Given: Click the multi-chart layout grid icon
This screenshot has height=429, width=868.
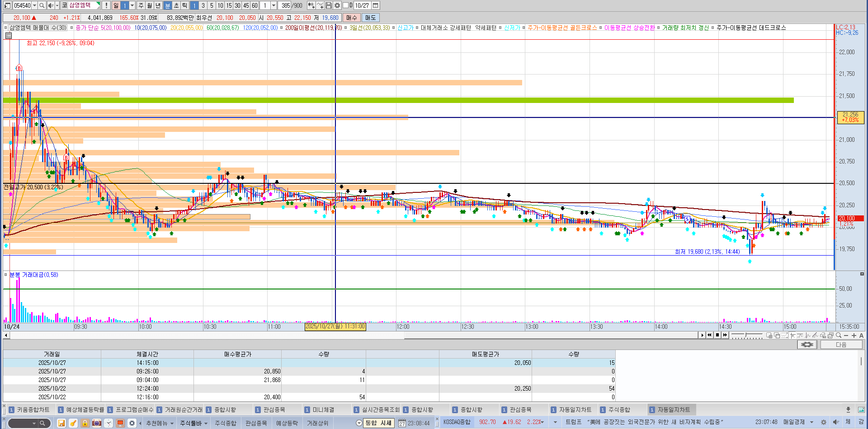Looking at the screenshot, I should [769, 335].
